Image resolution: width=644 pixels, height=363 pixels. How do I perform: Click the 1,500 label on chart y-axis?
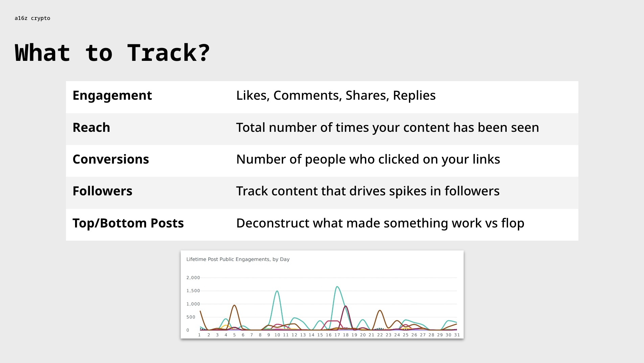(193, 291)
